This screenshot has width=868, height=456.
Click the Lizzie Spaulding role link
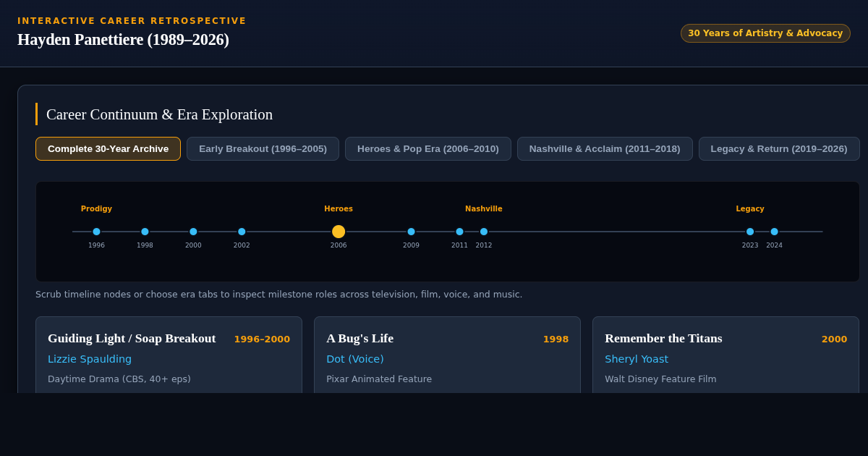pos(90,359)
